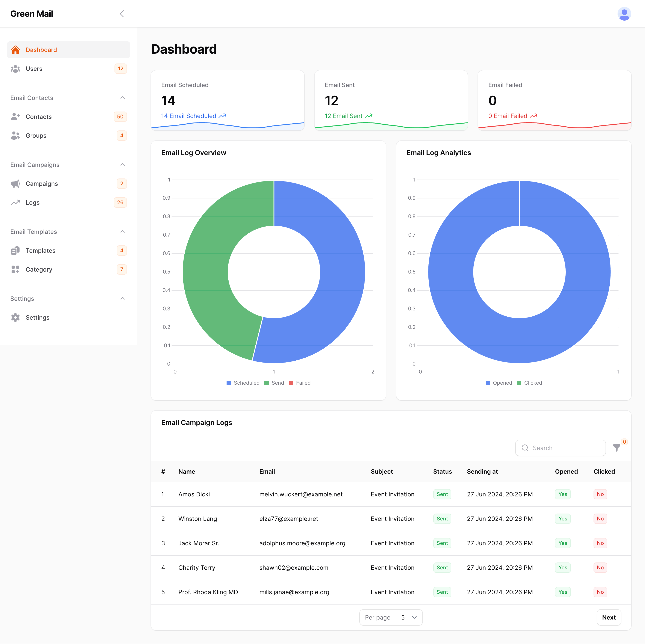
Task: Open the Dashboard home icon
Action: pos(16,49)
